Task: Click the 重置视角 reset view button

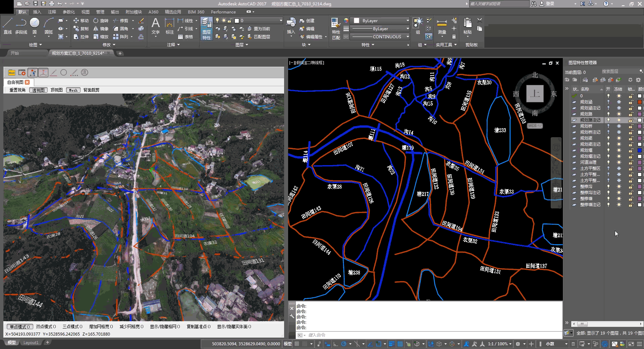Action: click(17, 90)
